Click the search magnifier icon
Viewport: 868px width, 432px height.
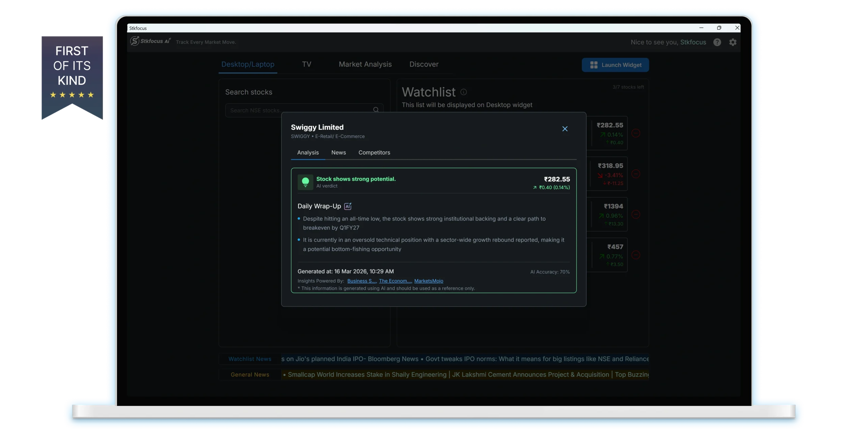(376, 110)
